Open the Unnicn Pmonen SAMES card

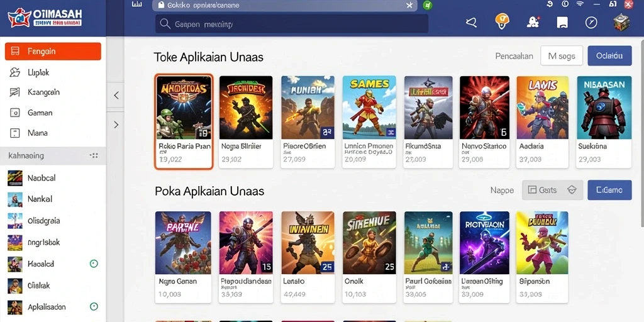369,122
